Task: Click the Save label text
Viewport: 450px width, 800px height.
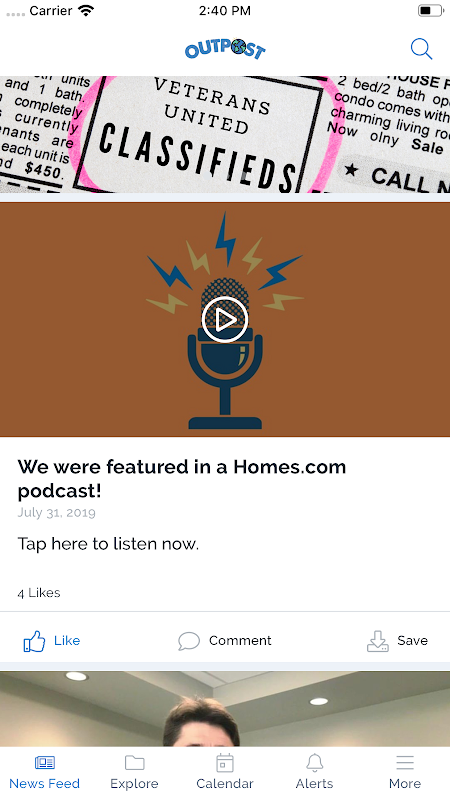Action: click(412, 641)
